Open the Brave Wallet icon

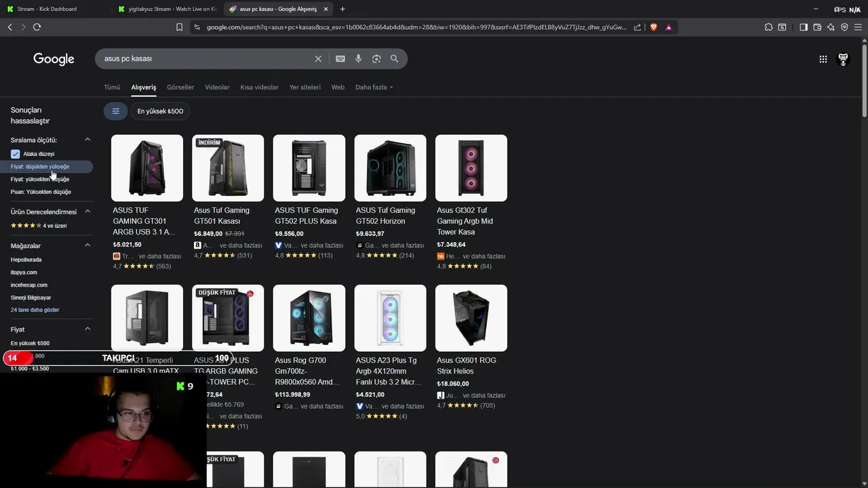pyautogui.click(x=817, y=27)
